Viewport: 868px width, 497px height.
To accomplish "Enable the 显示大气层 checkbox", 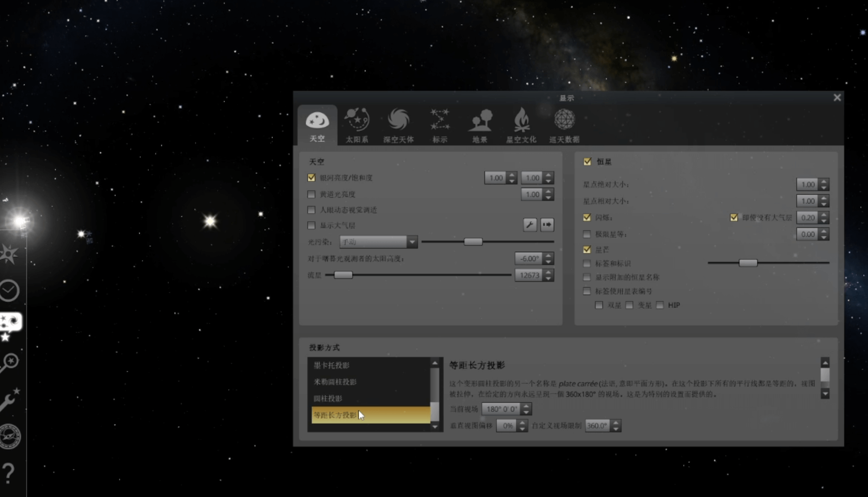I will coord(312,225).
